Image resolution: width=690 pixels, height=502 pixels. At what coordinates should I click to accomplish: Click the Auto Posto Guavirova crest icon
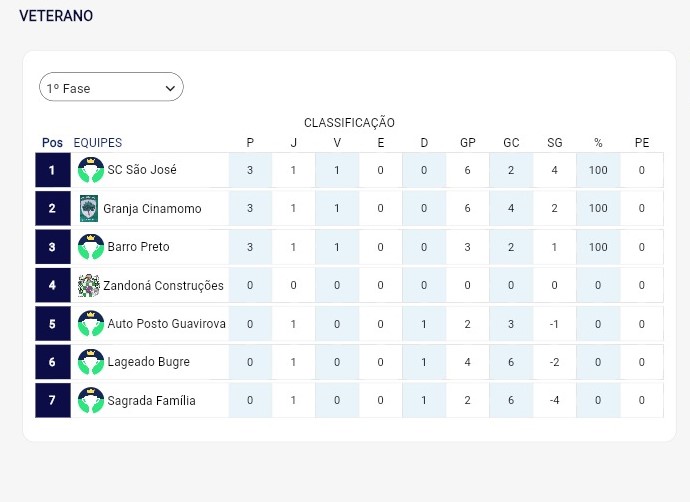(91, 324)
